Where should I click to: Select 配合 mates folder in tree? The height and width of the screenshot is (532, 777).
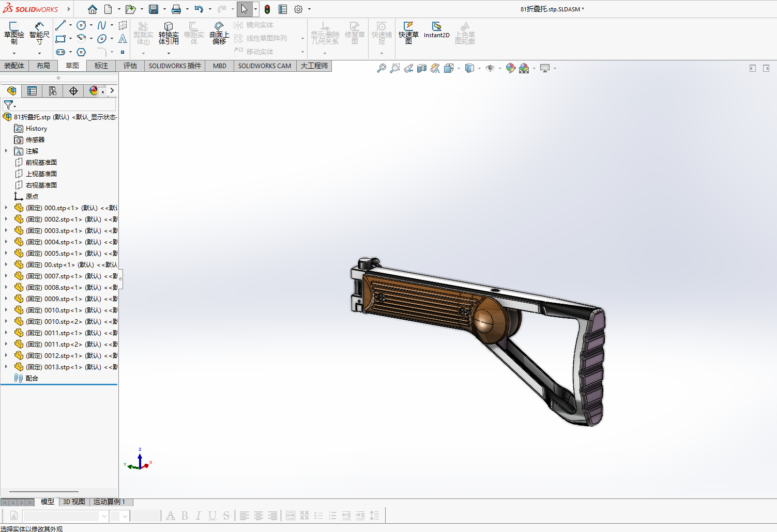click(x=26, y=378)
